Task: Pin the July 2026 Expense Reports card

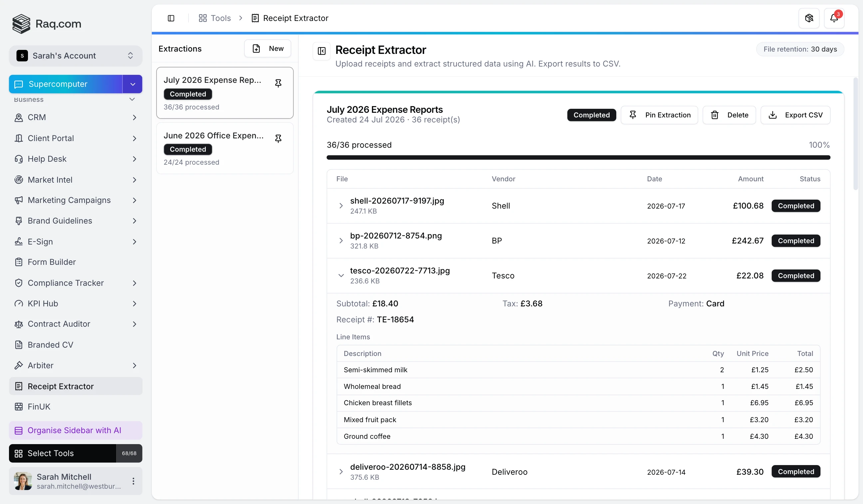Action: pyautogui.click(x=278, y=83)
